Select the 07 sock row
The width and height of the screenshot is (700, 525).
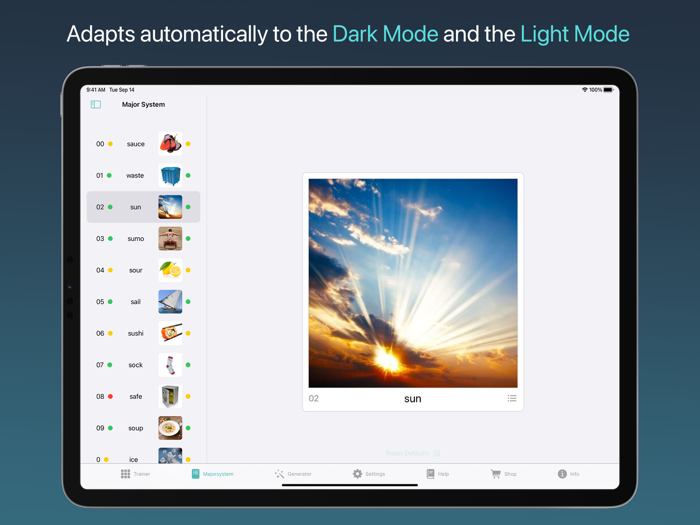pos(143,365)
